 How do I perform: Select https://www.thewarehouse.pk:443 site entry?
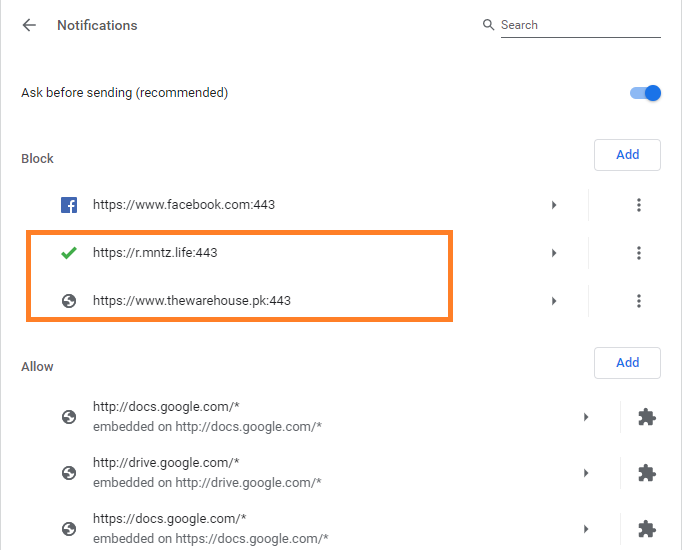[x=192, y=301]
